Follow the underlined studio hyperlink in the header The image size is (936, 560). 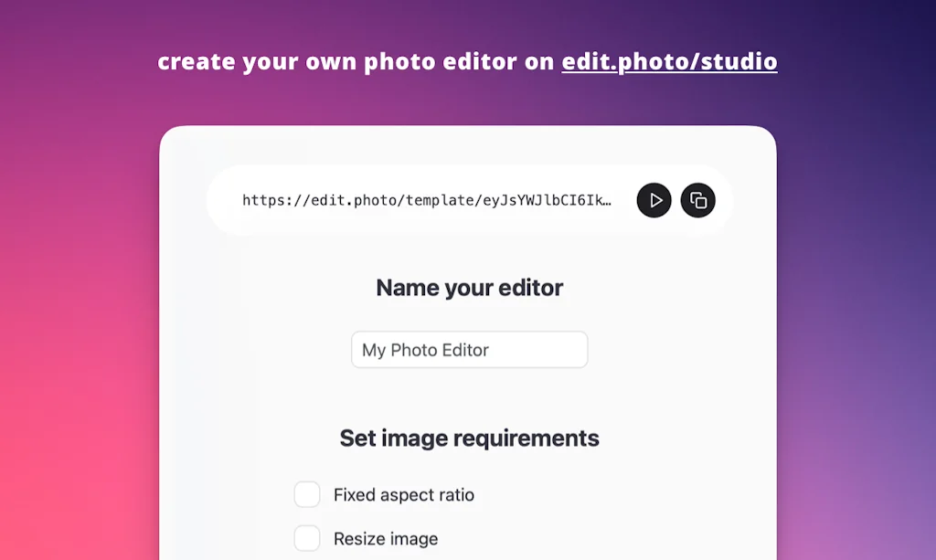[670, 61]
